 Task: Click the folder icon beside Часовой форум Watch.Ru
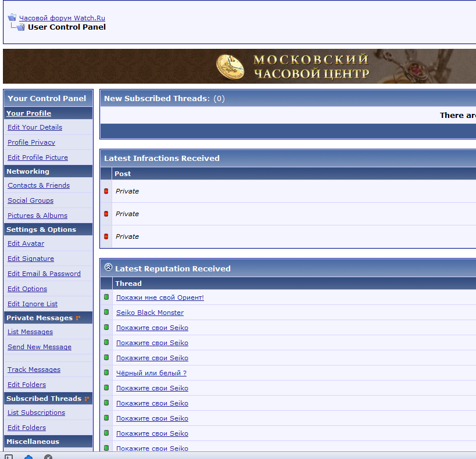point(12,17)
